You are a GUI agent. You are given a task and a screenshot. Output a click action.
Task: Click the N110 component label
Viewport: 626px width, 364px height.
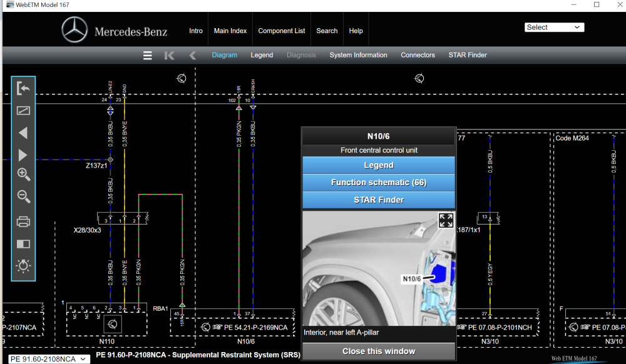click(x=107, y=341)
